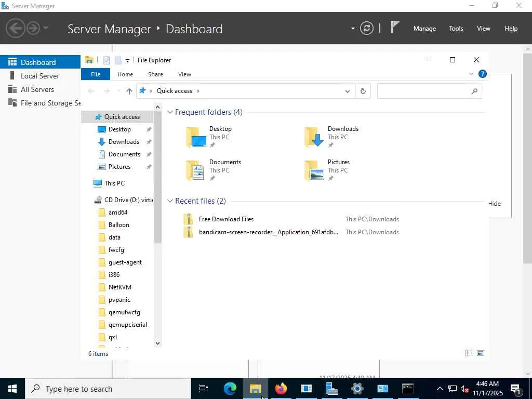Click the network tray icon
The height and width of the screenshot is (399, 532).
[x=453, y=389]
